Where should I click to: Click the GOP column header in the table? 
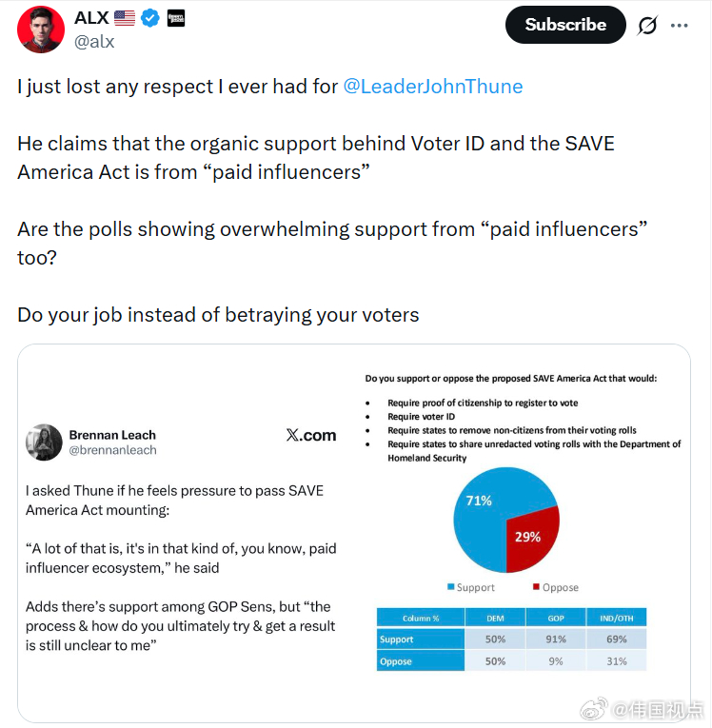tap(556, 618)
